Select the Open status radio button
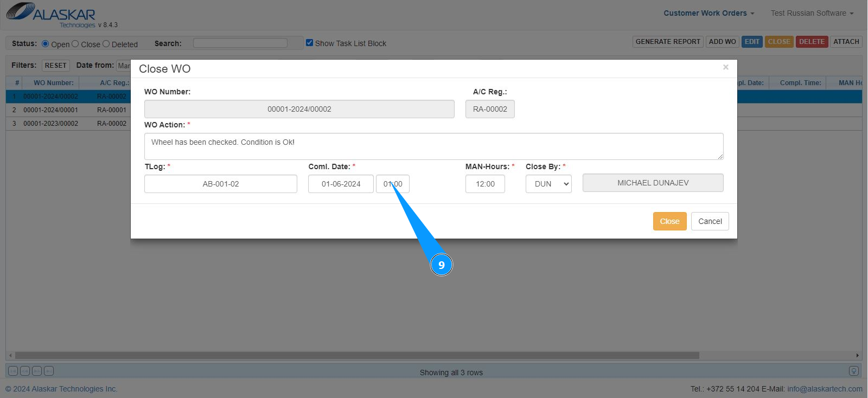 46,43
